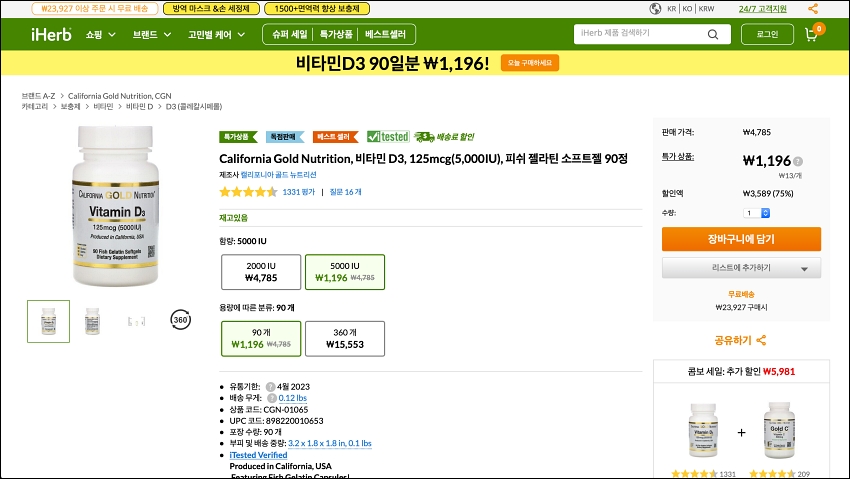
Task: Click the 오늘 구매하세요 banner button
Action: pos(530,63)
